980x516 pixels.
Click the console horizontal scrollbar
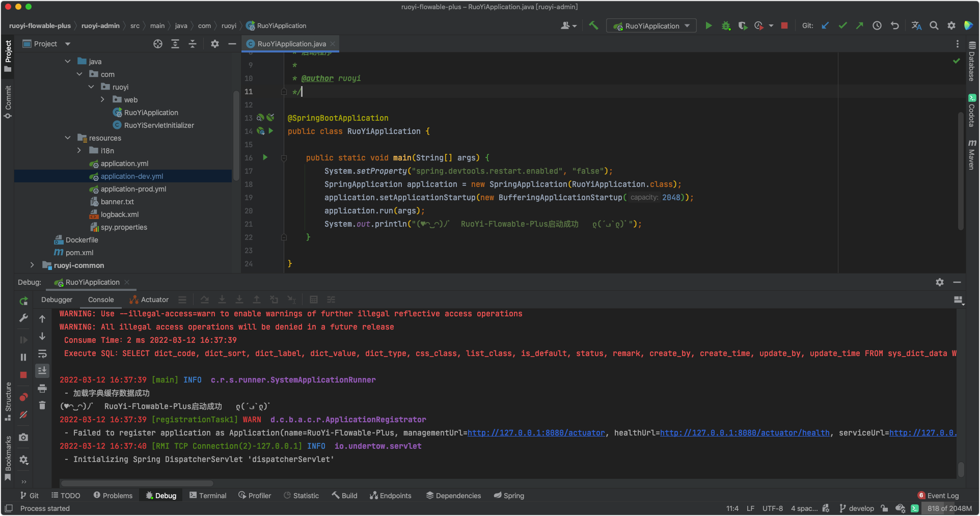click(137, 483)
